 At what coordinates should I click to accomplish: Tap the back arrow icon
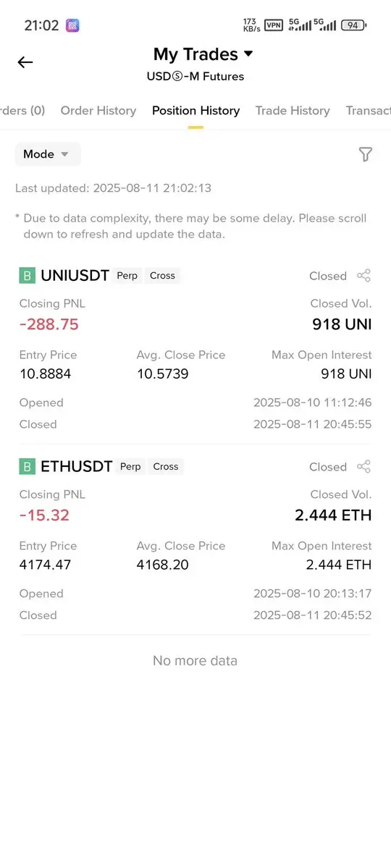25,62
